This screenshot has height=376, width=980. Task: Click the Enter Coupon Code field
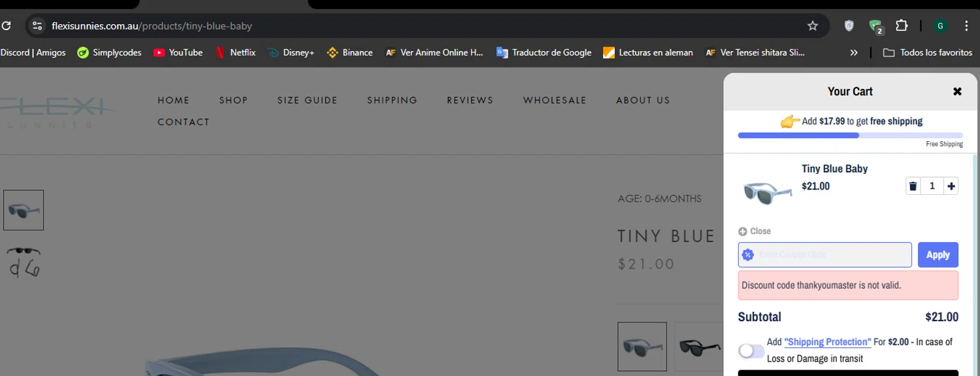(825, 254)
